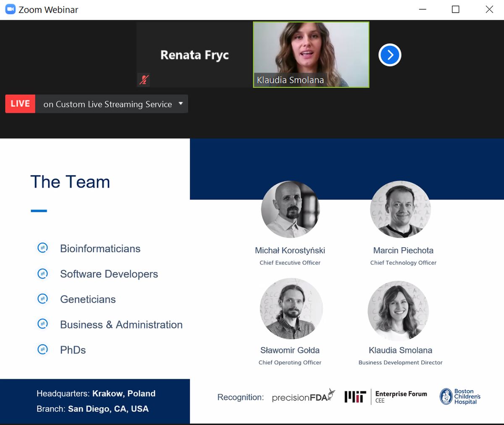This screenshot has height=425, width=504.
Task: Open the Custom Live Streaming Service dropdown arrow
Action: click(x=181, y=103)
